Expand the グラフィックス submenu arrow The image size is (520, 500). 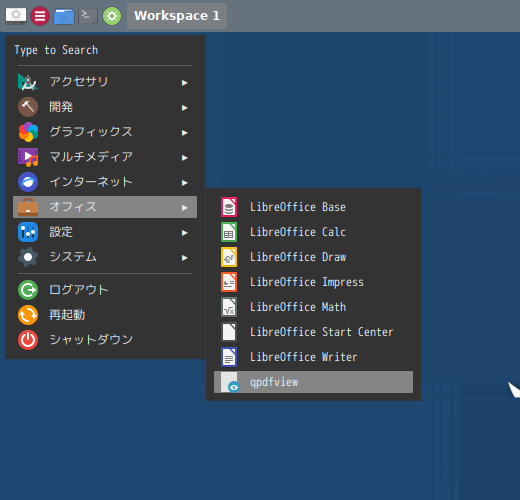[x=184, y=133]
